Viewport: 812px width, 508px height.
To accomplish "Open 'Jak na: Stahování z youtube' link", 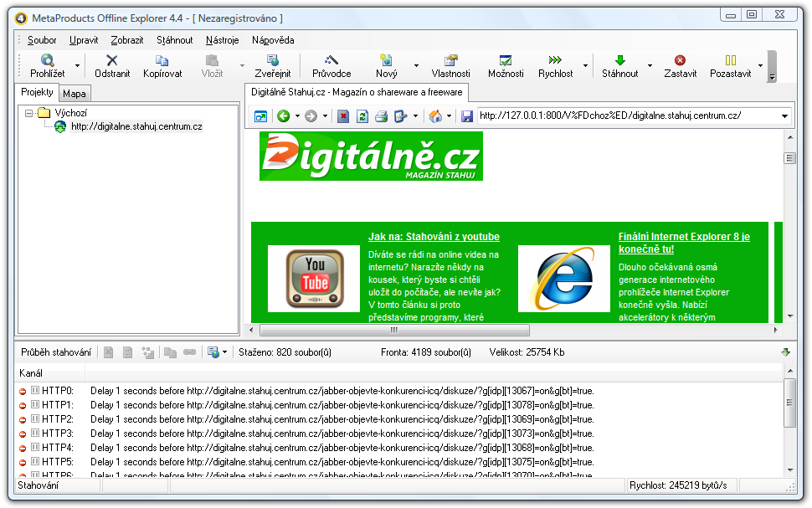I will [x=434, y=237].
